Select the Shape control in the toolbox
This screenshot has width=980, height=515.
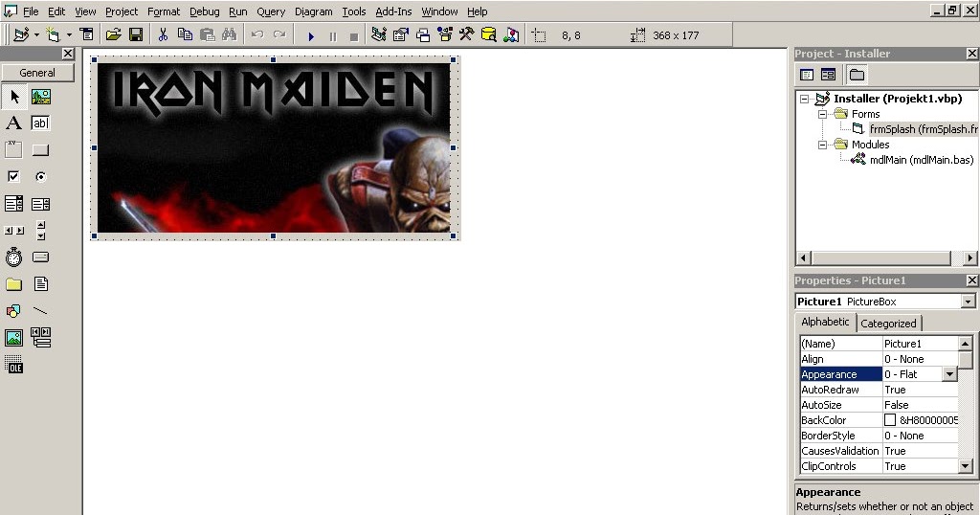pos(13,310)
